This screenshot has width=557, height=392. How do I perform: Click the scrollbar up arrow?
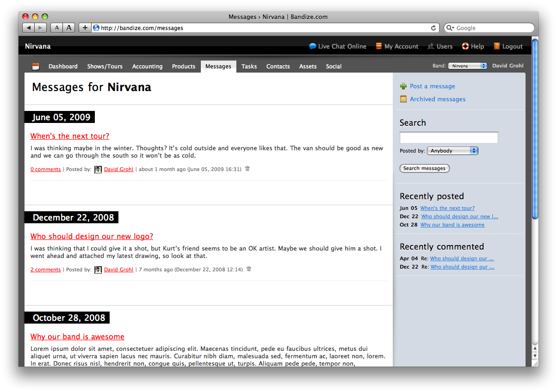coord(535,349)
